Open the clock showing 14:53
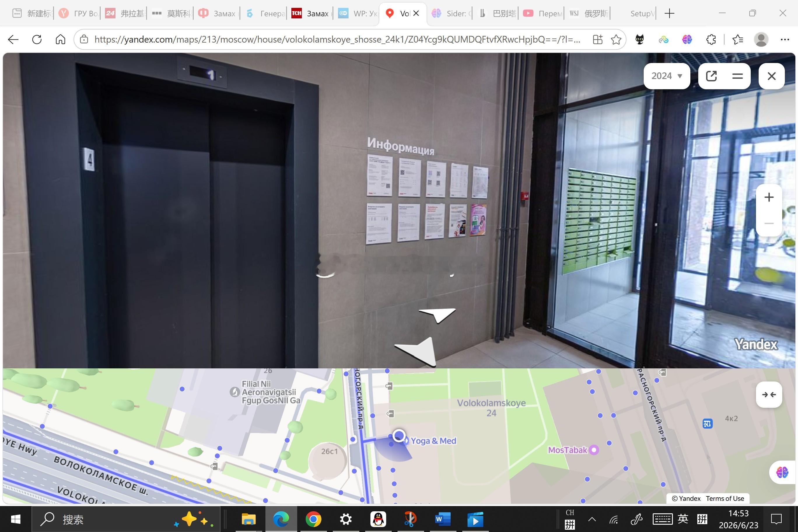 point(738,519)
